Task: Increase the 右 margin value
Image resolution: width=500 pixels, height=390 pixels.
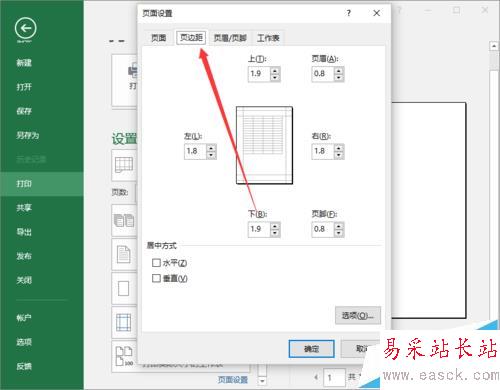Action: click(339, 148)
